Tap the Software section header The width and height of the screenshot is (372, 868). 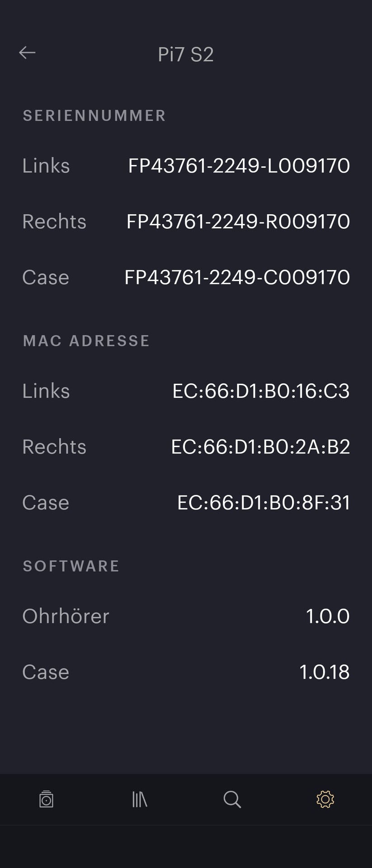pos(71,566)
